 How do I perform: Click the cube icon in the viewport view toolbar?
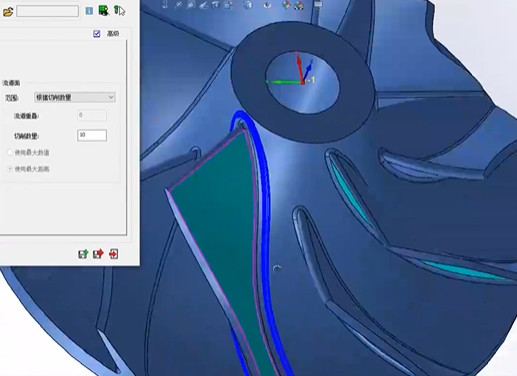(x=248, y=5)
